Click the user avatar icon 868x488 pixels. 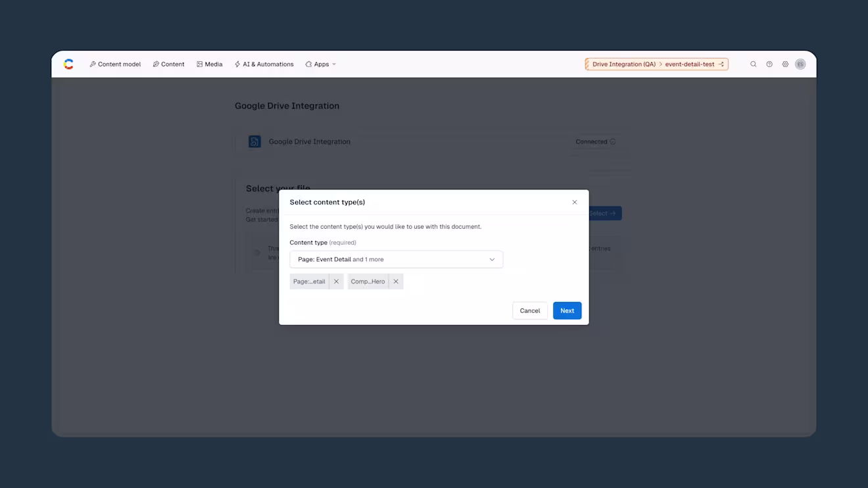(x=800, y=64)
